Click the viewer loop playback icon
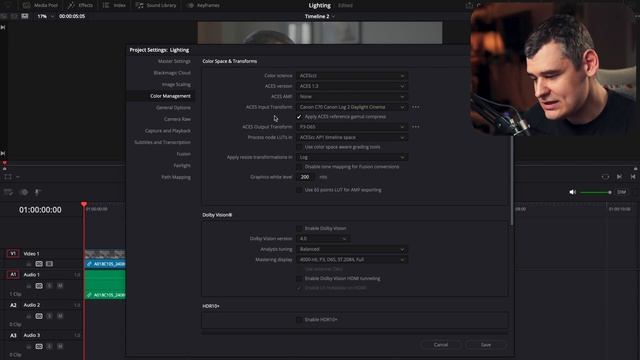Viewport: 640px width, 360px height. 605,177
